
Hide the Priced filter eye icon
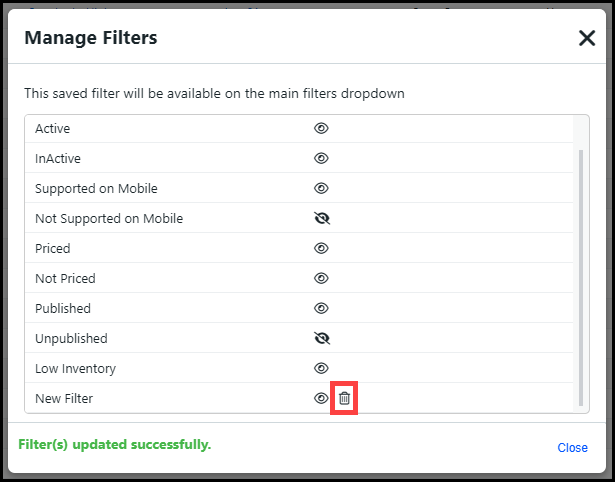point(321,248)
